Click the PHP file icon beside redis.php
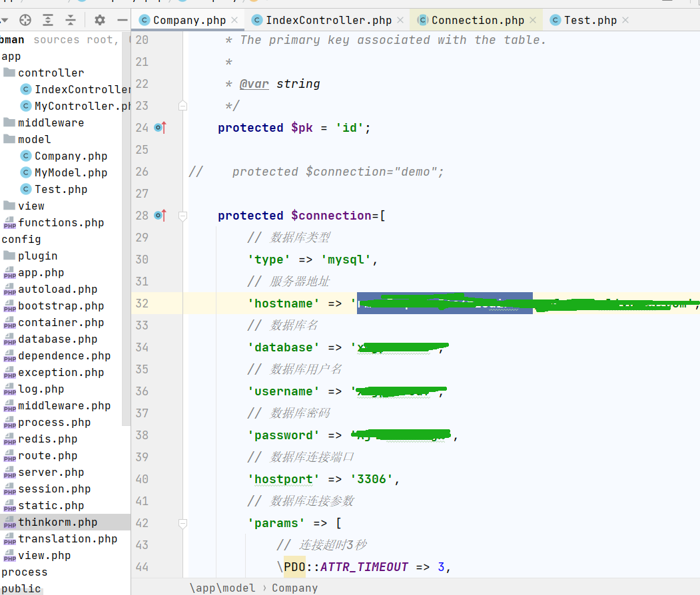This screenshot has height=595, width=700. click(x=9, y=439)
